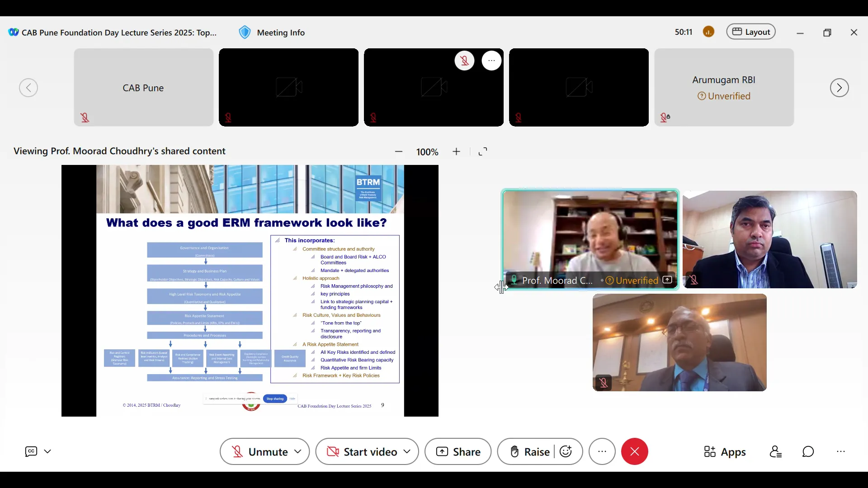
Task: Open the participants panel icon
Action: click(x=776, y=452)
